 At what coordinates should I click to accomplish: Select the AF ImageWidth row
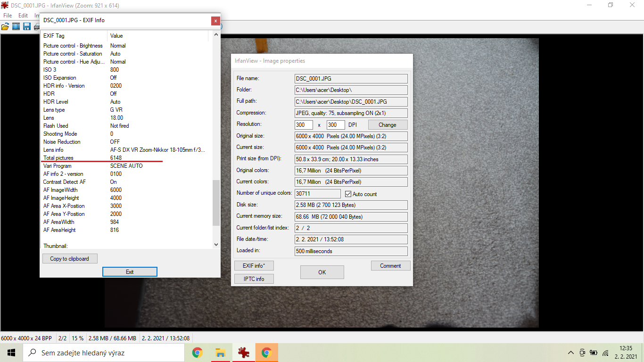tap(126, 190)
